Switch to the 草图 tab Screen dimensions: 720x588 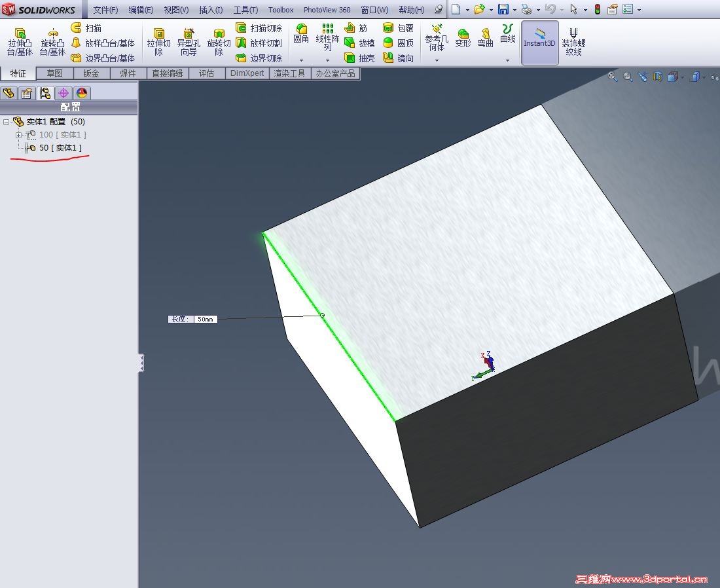pos(54,73)
